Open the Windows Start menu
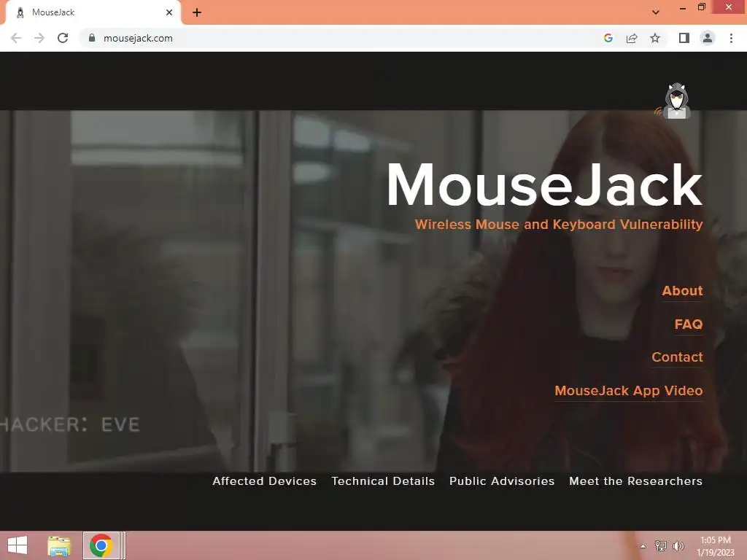747x560 pixels. (18, 545)
